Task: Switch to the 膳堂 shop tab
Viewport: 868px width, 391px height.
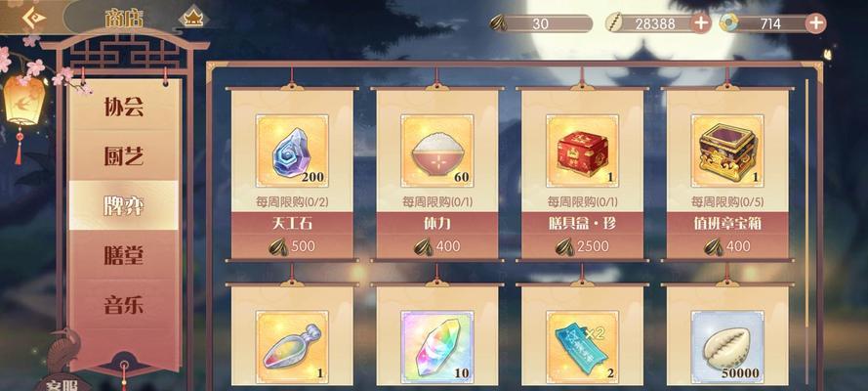Action: point(124,255)
